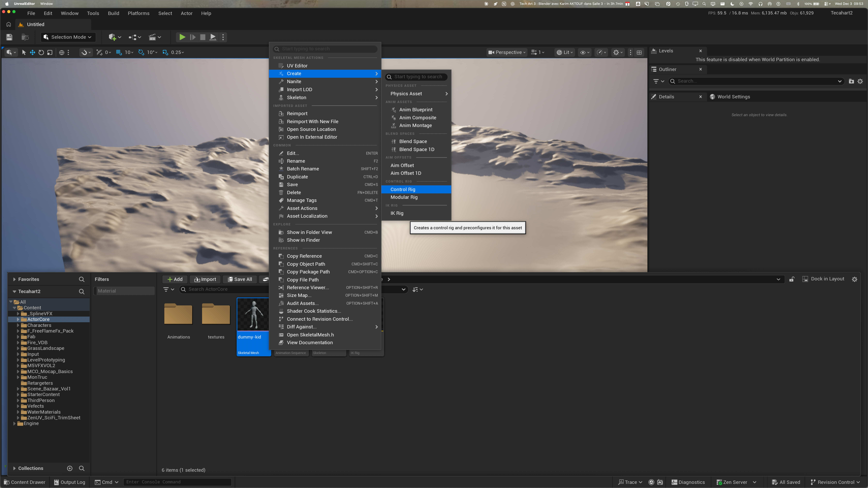Click the Add button in Content Browser

(x=175, y=279)
